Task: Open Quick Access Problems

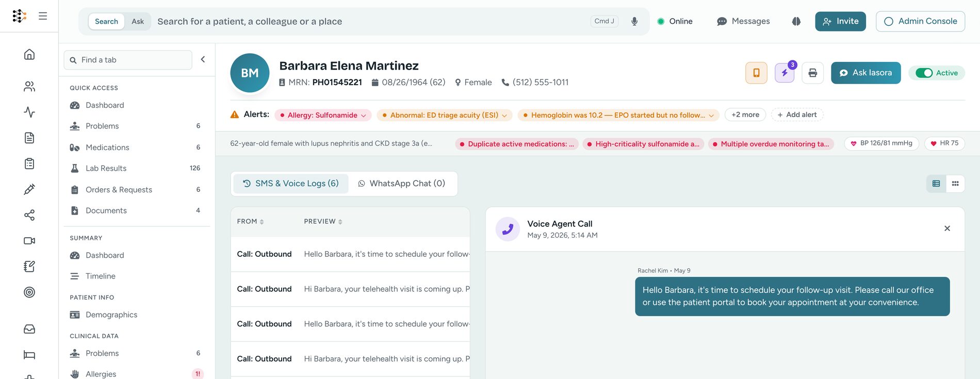Action: 137,126
